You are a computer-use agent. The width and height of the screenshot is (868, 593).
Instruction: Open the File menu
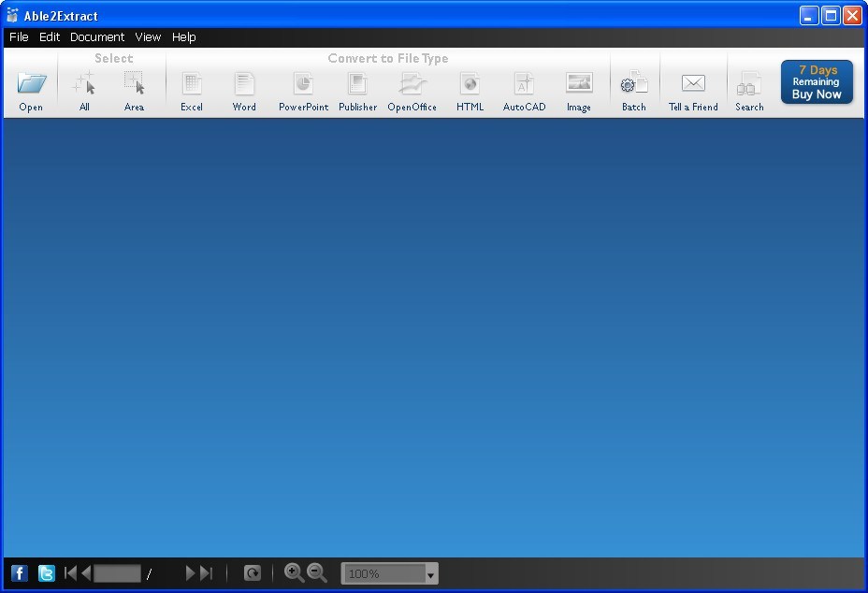click(x=19, y=37)
